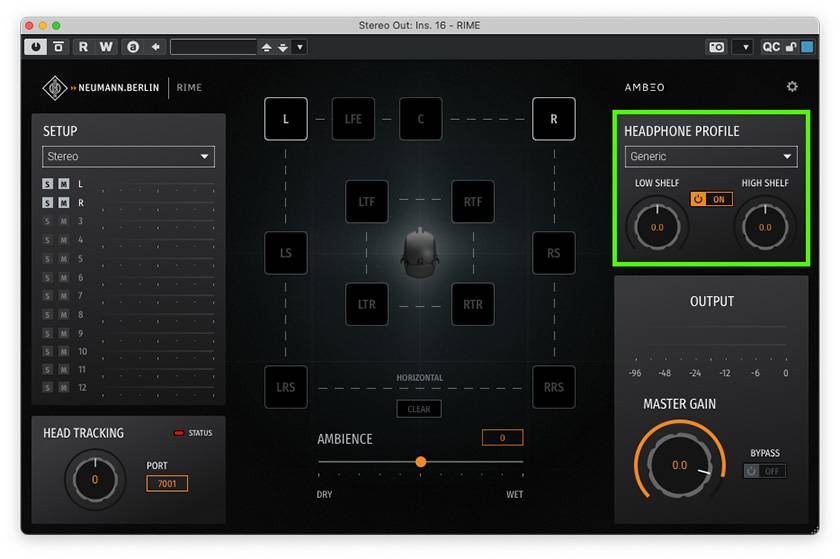Open the Generic headphone profile dropdown
This screenshot has width=840, height=559.
click(x=710, y=157)
